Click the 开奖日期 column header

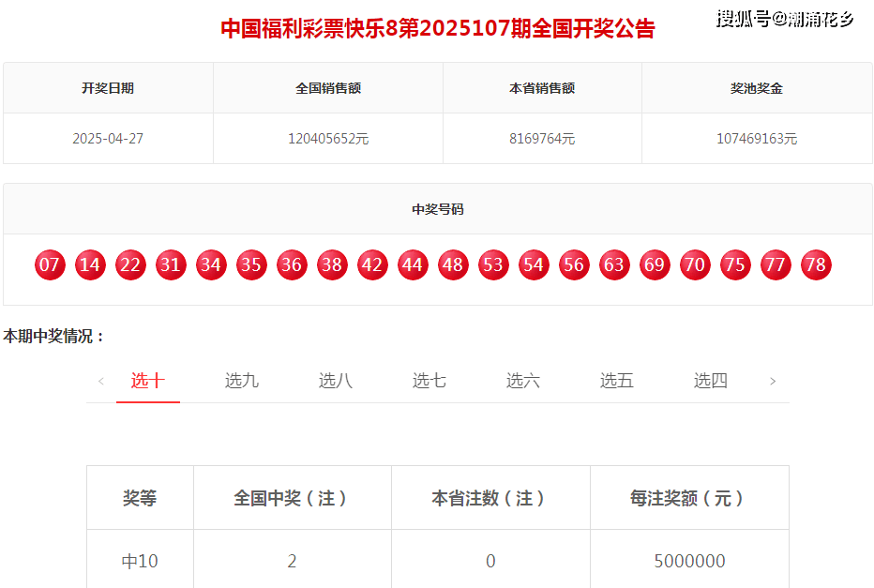point(108,88)
